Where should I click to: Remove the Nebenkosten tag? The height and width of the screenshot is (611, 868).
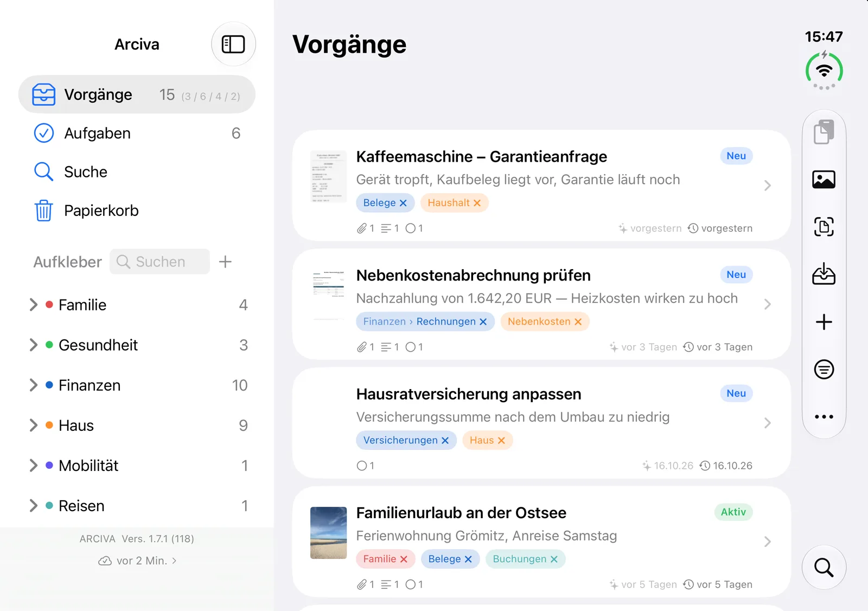[x=578, y=322]
